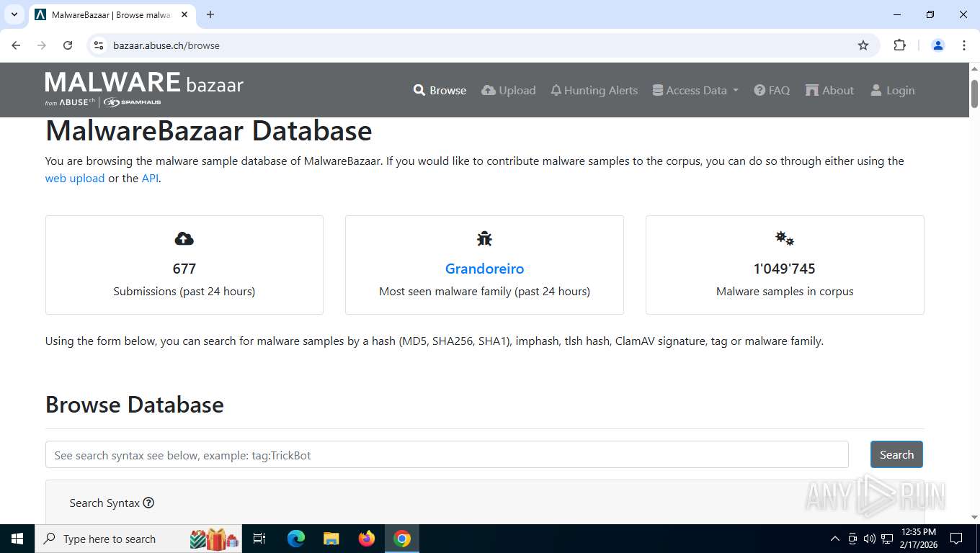The width and height of the screenshot is (980, 553).
Task: Open the notification center
Action: (x=956, y=539)
